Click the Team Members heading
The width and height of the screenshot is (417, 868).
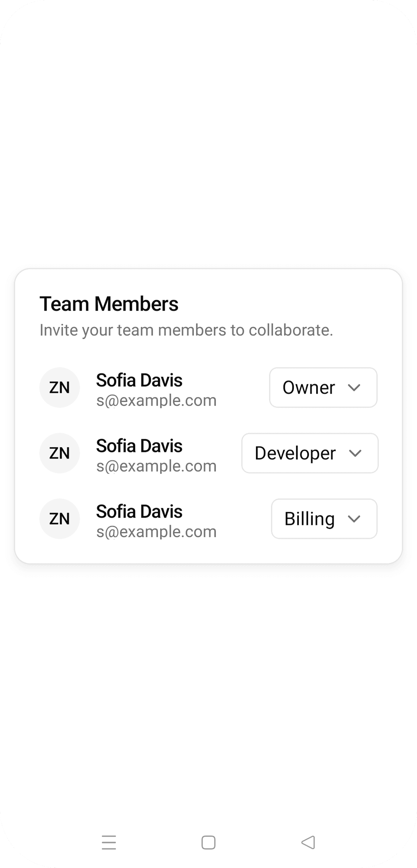coord(109,304)
